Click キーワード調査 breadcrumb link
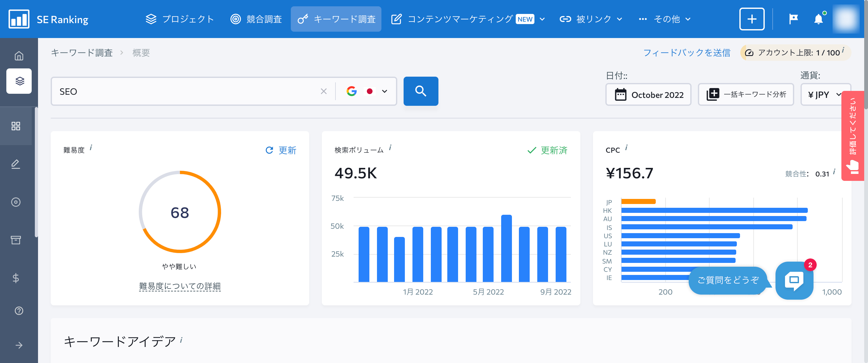This screenshot has height=363, width=868. [81, 53]
